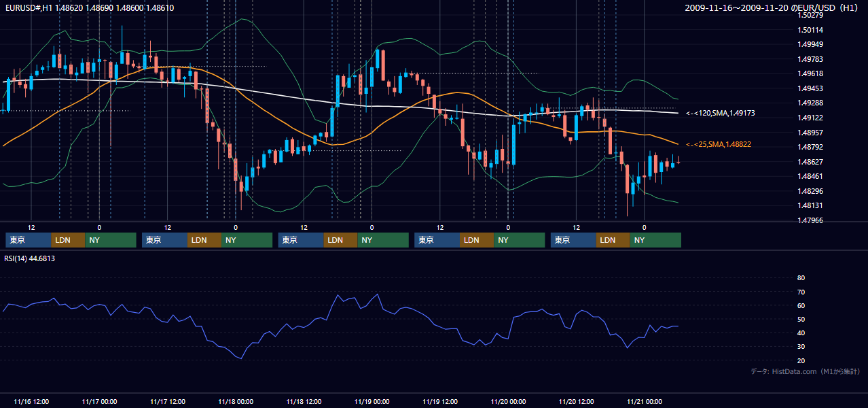Image resolution: width=868 pixels, height=408 pixels.
Task: Click the 11/20 12:00 time axis label
Action: tap(576, 401)
